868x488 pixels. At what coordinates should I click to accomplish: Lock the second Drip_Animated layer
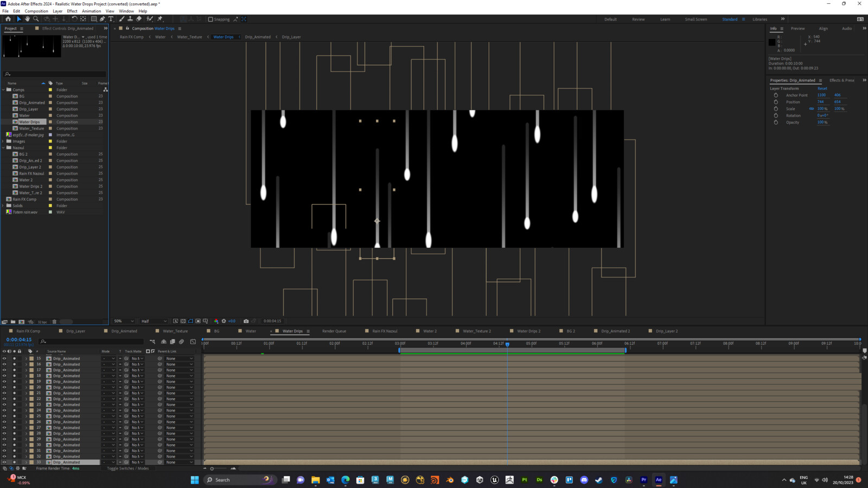[x=19, y=364]
